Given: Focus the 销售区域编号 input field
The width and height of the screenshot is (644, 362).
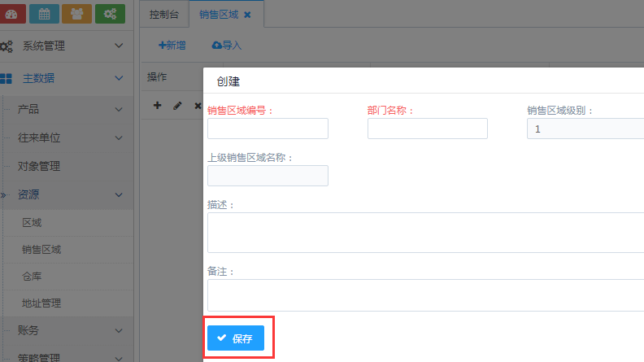Looking at the screenshot, I should (268, 129).
